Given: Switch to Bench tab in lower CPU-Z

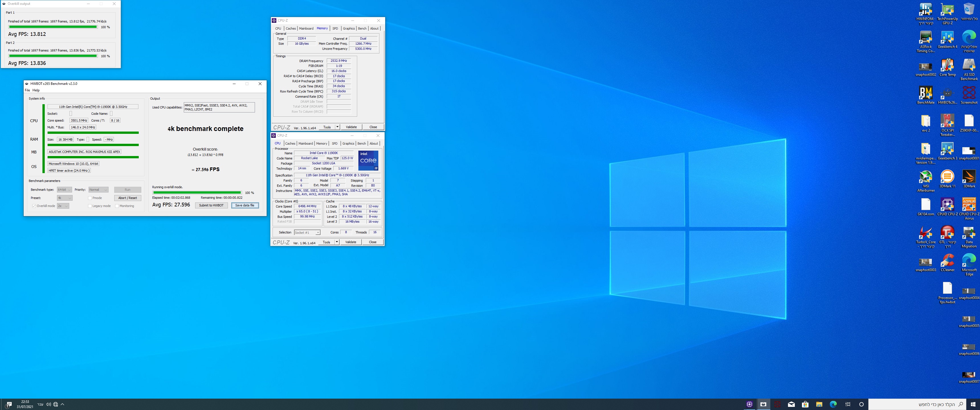Looking at the screenshot, I should pyautogui.click(x=362, y=143).
